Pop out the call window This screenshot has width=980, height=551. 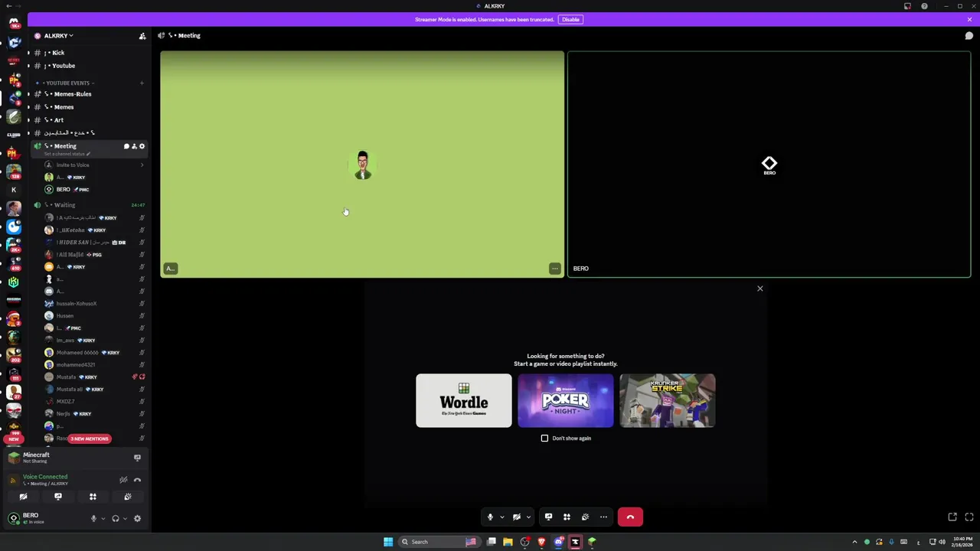952,517
